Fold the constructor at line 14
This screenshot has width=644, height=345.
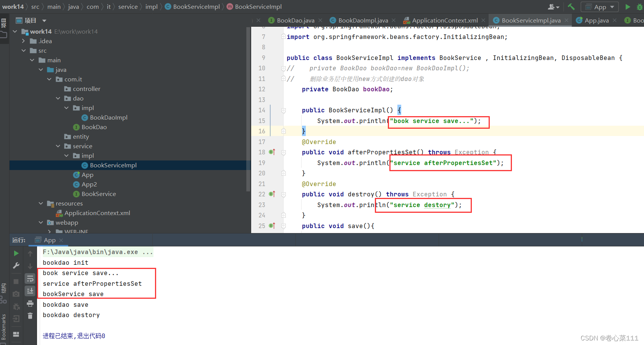284,110
